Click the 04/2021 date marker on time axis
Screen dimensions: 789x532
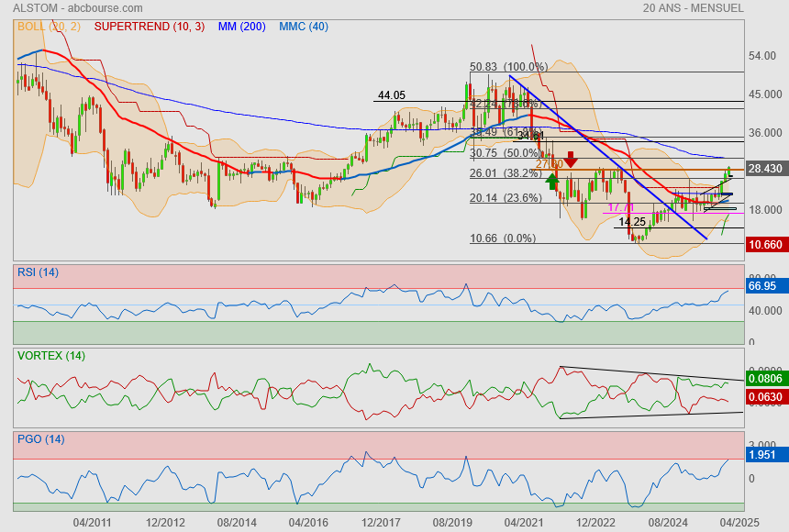(x=524, y=522)
